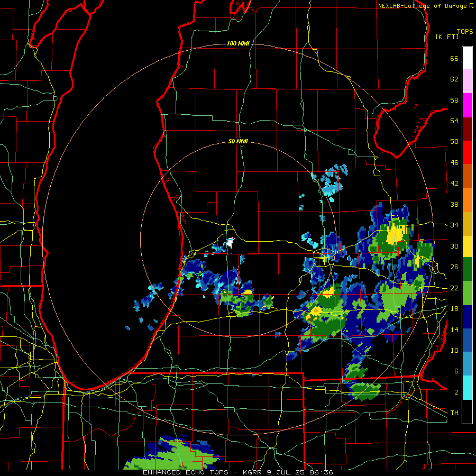Click the legend value 46
The image size is (476, 476).
(x=454, y=163)
